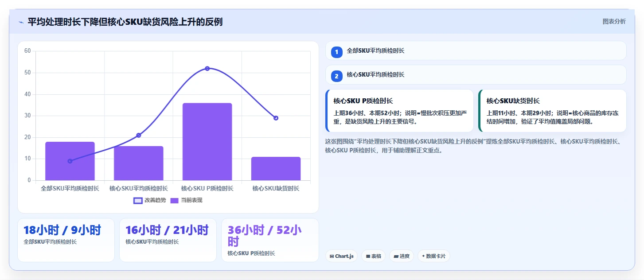Click the trend line point at value 9
The height and width of the screenshot is (280, 644).
pyautogui.click(x=70, y=161)
